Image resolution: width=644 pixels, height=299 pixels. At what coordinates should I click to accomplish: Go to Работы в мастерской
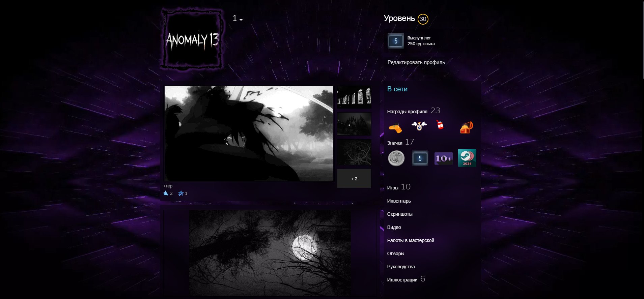[x=411, y=240]
